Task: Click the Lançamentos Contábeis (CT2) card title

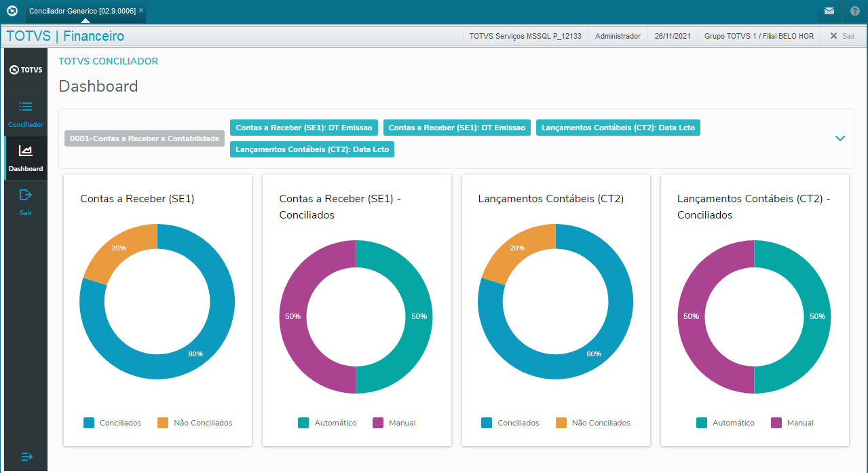Action: (551, 199)
